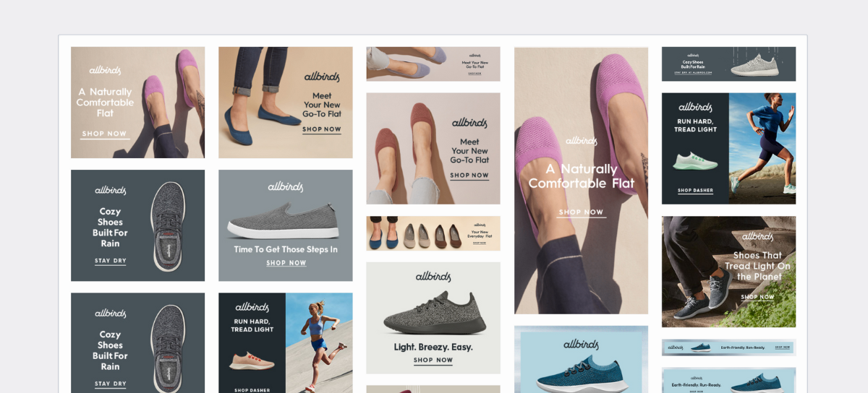The width and height of the screenshot is (868, 393).
Task: Click RUN HARD, TREAD LIGHT in the male runner ad
Action: (x=695, y=126)
